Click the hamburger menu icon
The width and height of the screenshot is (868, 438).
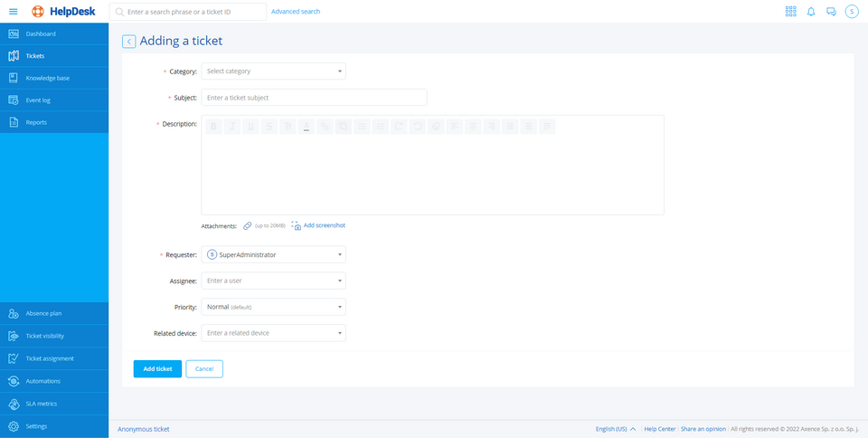(13, 12)
